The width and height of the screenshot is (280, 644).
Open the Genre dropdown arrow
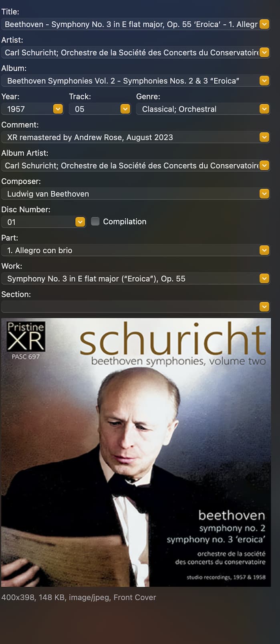(x=264, y=109)
